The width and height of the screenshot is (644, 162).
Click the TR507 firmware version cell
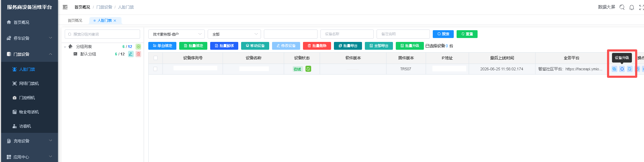pos(406,69)
